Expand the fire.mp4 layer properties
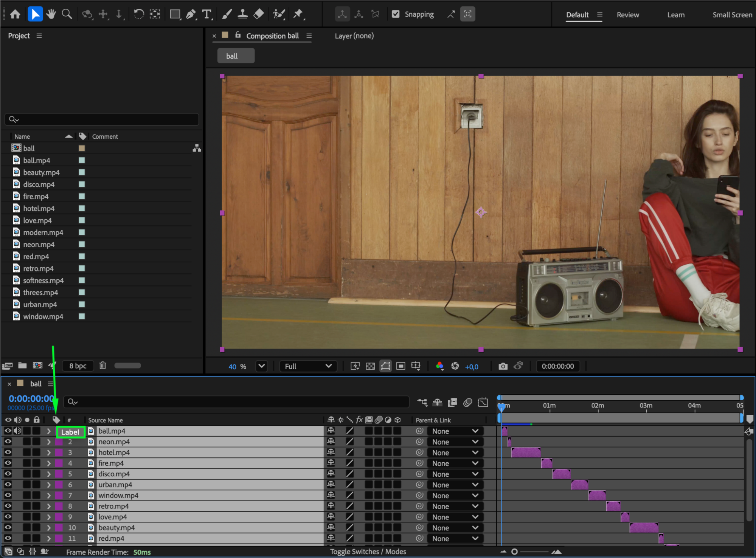This screenshot has height=558, width=756. 49,463
